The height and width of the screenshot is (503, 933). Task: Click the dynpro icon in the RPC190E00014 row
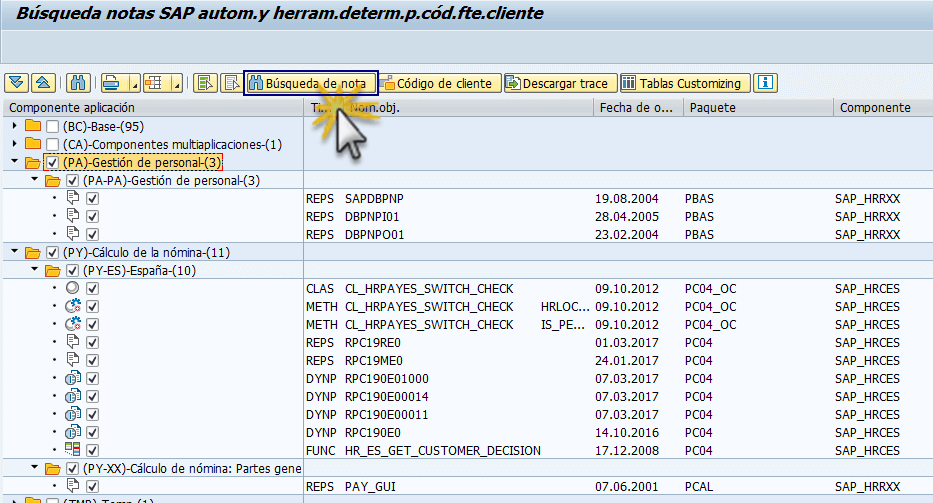tap(73, 396)
